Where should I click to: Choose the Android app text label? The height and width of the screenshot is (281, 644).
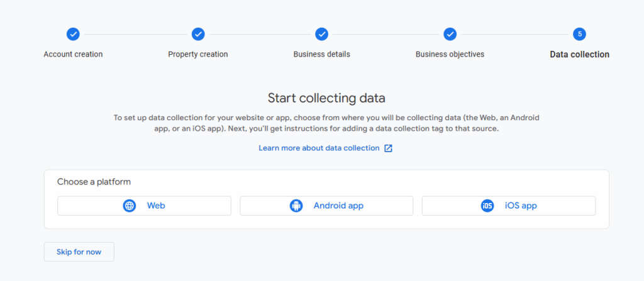(338, 206)
